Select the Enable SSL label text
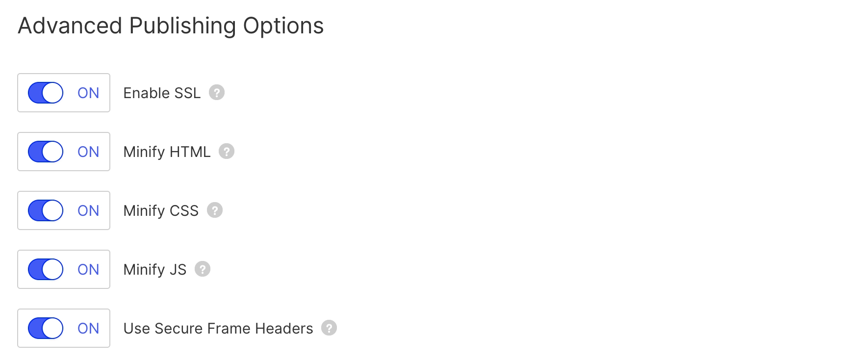Image resolution: width=868 pixels, height=362 pixels. (x=162, y=93)
